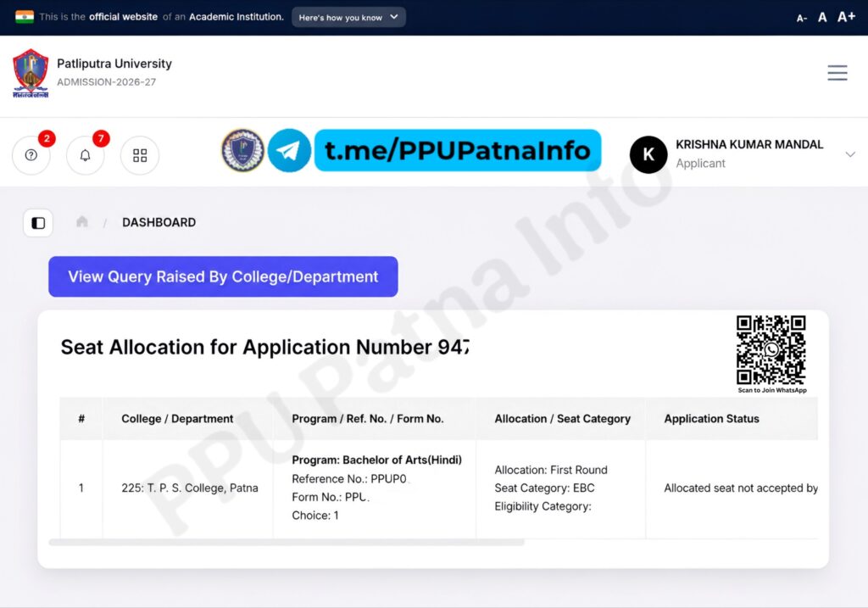Click the Scan to Join WhatsApp caption
The image size is (868, 608).
tap(771, 390)
